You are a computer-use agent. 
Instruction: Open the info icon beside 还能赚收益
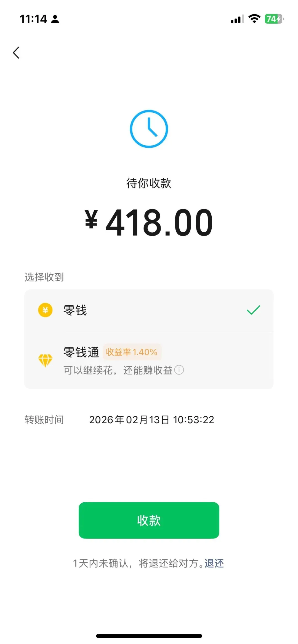point(179,370)
